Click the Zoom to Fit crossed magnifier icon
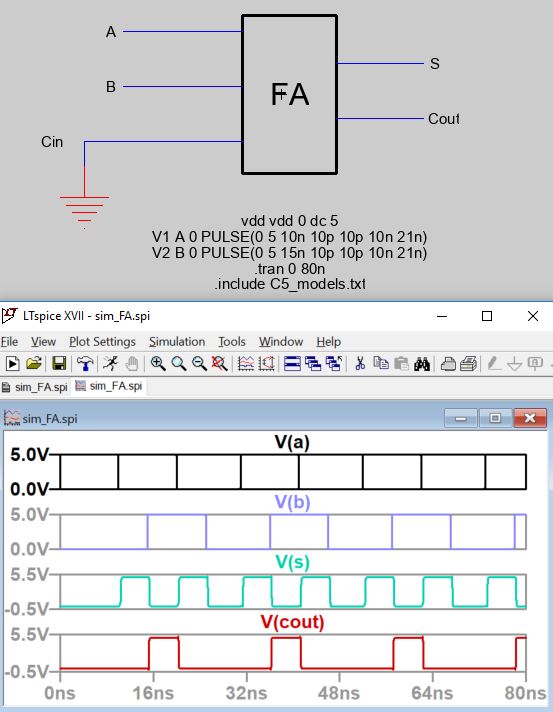Screen dimensions: 553x712 click(x=219, y=363)
